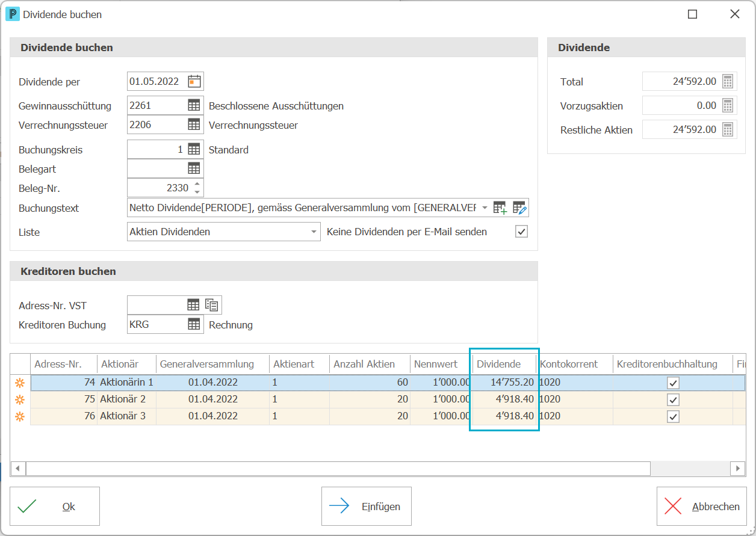
Task: Open the calculator for Total dividend
Action: click(x=728, y=81)
